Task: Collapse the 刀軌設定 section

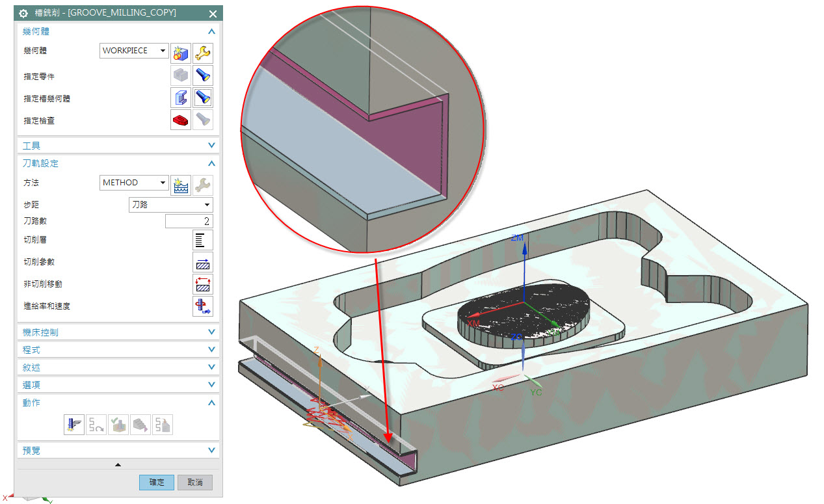Action: click(211, 164)
